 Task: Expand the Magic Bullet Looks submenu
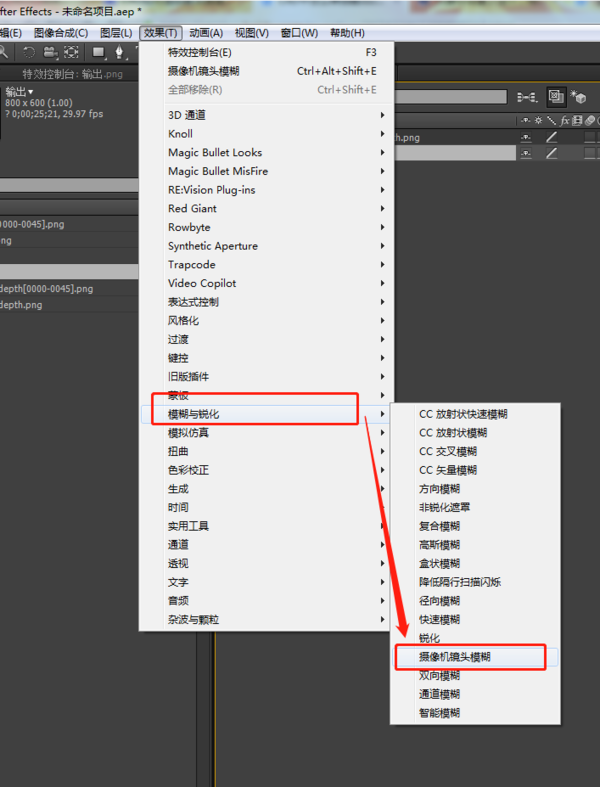pyautogui.click(x=266, y=152)
